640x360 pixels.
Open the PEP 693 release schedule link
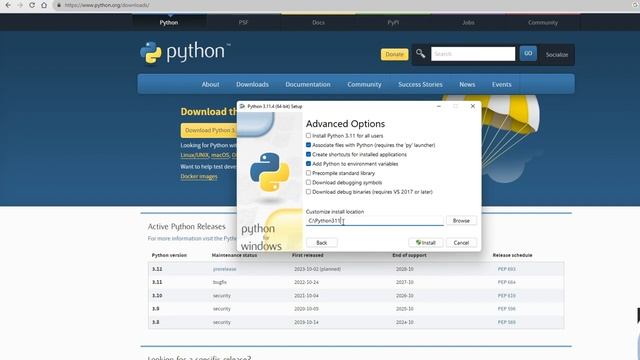point(507,269)
